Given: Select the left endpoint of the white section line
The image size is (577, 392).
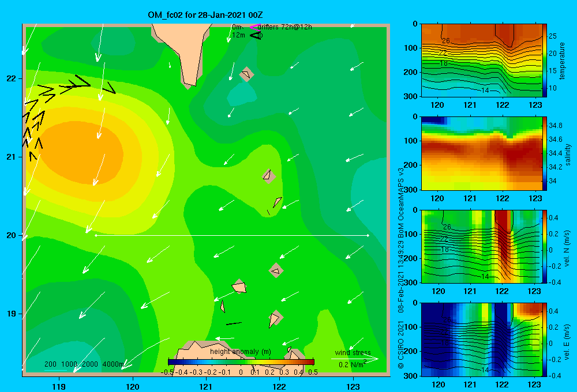Looking at the screenshot, I should [96, 235].
